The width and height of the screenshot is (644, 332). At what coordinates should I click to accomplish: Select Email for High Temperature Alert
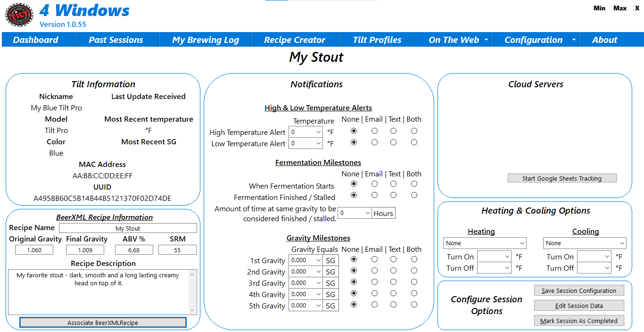tap(374, 131)
